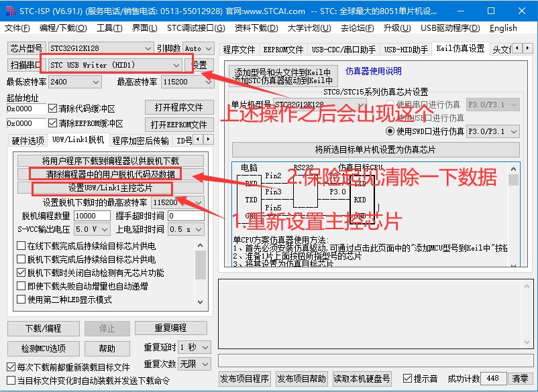538x392 pixels.
Task: Click the 帮助 button
Action: (107, 348)
